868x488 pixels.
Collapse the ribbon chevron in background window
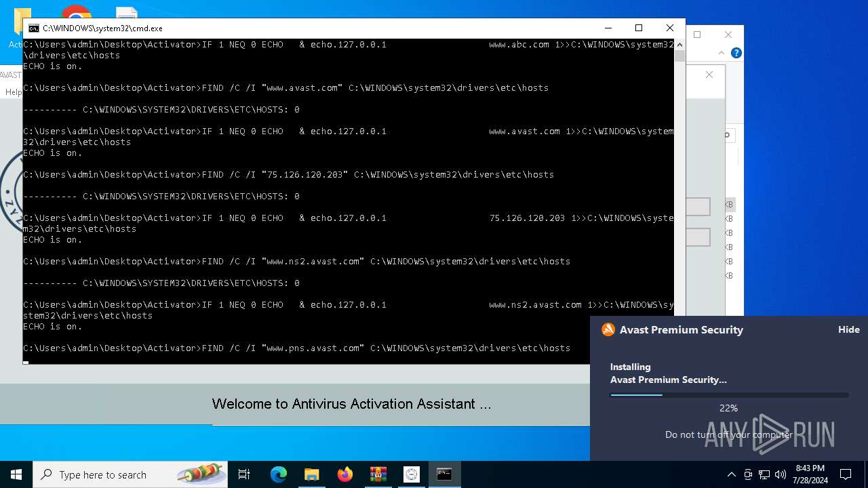[x=723, y=53]
